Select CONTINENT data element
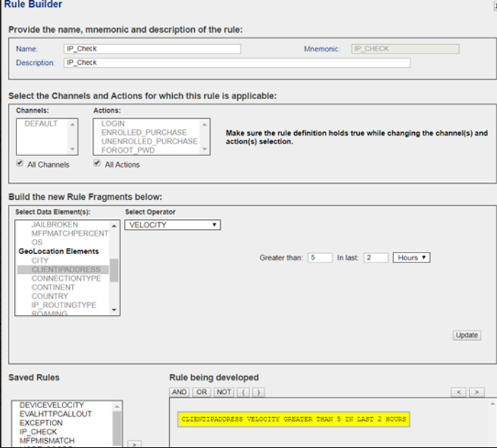 tap(54, 287)
